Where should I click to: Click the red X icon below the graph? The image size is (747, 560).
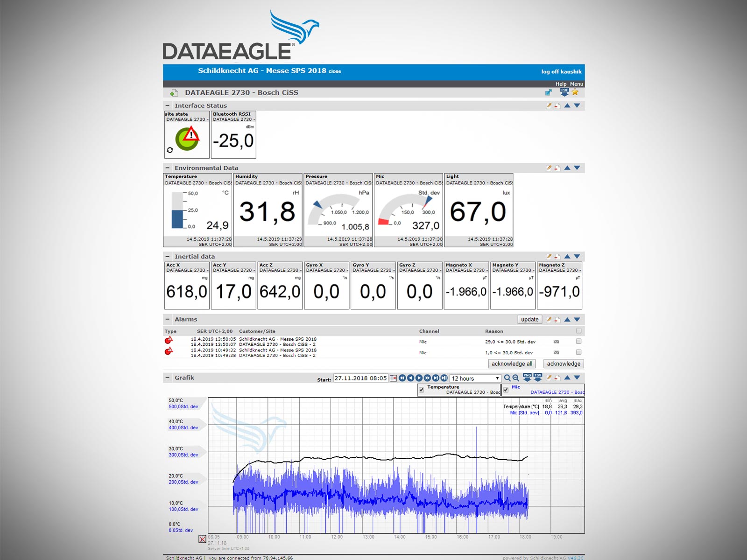[202, 539]
